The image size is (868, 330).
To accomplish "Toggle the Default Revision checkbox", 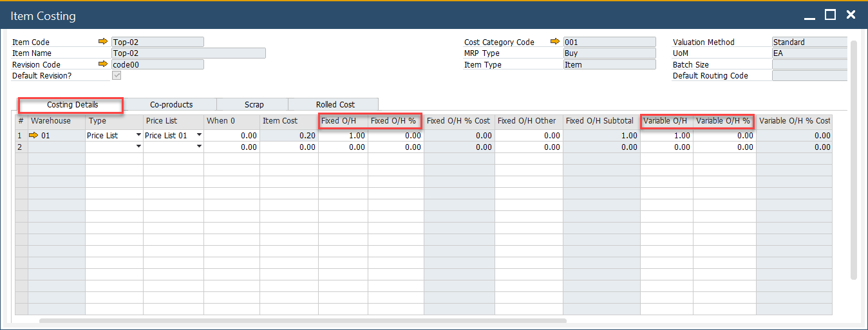I will (x=117, y=75).
